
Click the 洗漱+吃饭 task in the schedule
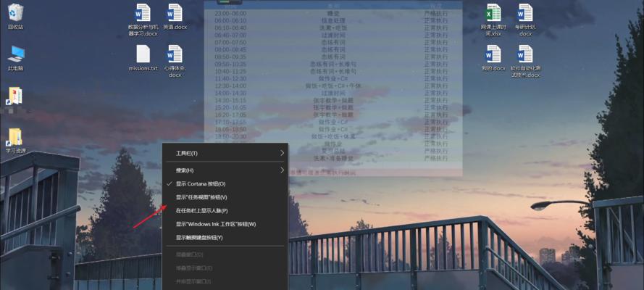335,28
